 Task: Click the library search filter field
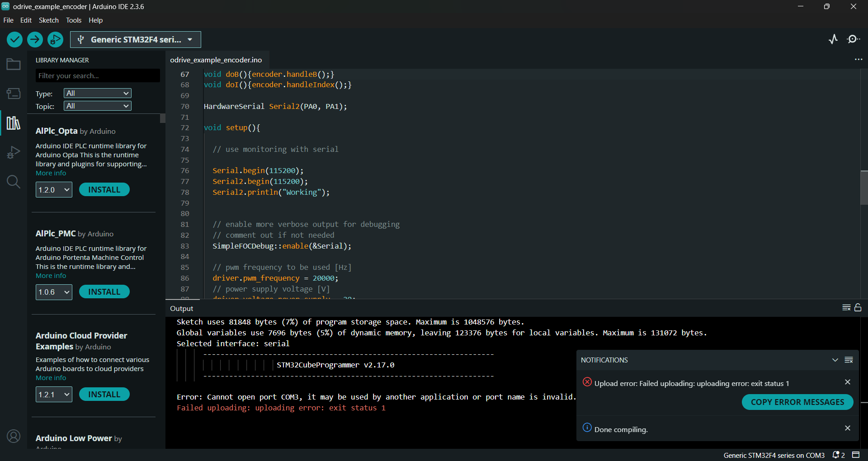click(x=98, y=76)
